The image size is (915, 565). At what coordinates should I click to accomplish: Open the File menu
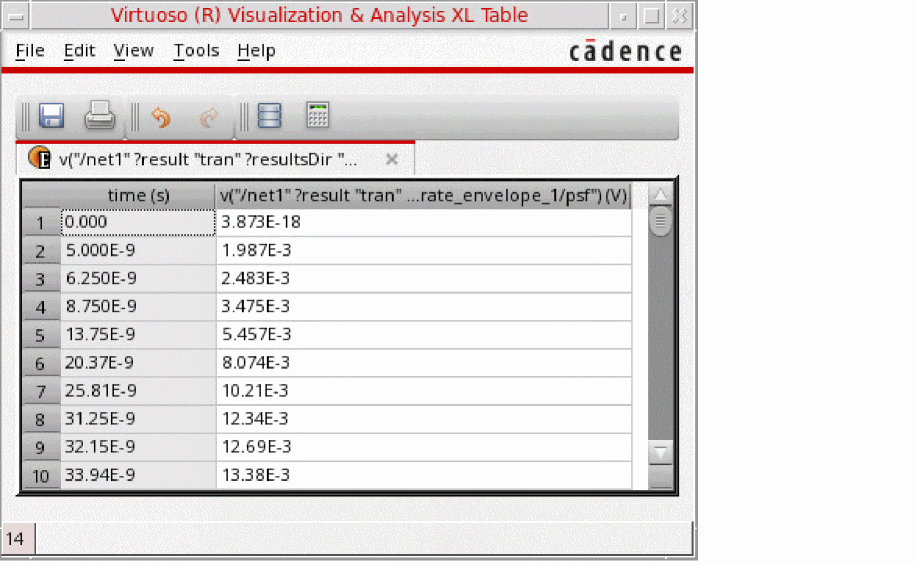click(30, 51)
